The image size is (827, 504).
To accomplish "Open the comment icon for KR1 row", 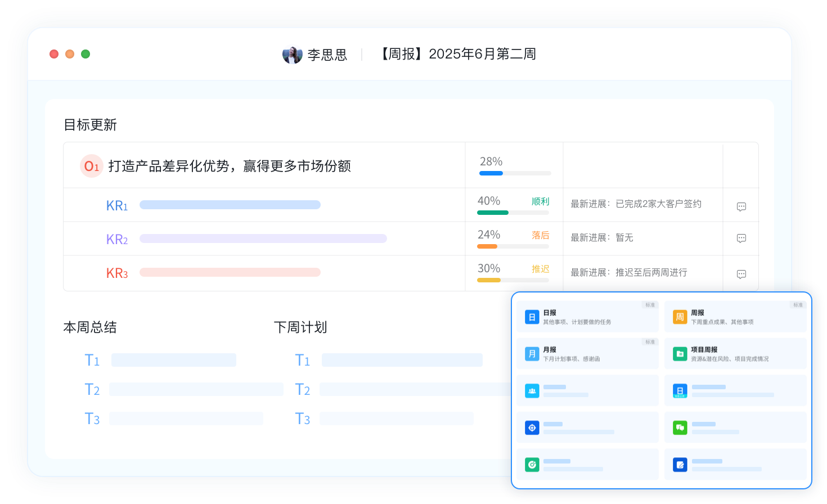I will (x=741, y=207).
